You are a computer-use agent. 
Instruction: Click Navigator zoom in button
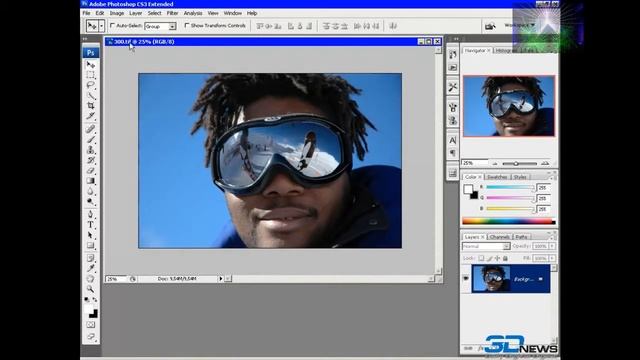(x=545, y=163)
